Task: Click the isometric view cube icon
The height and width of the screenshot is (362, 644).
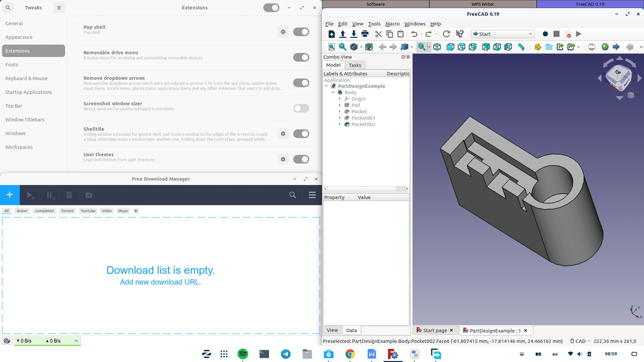Action: 437,47
